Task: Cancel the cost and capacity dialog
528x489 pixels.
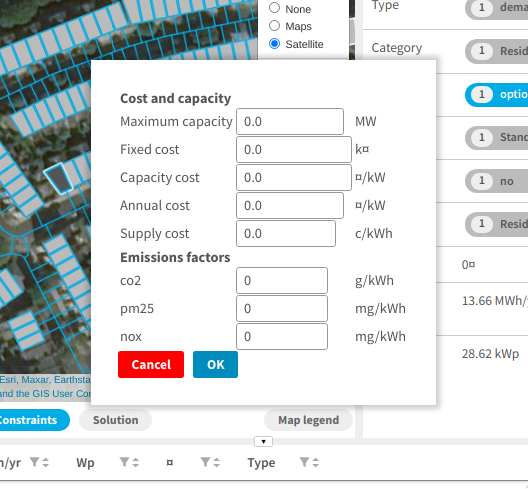Action: [x=151, y=364]
